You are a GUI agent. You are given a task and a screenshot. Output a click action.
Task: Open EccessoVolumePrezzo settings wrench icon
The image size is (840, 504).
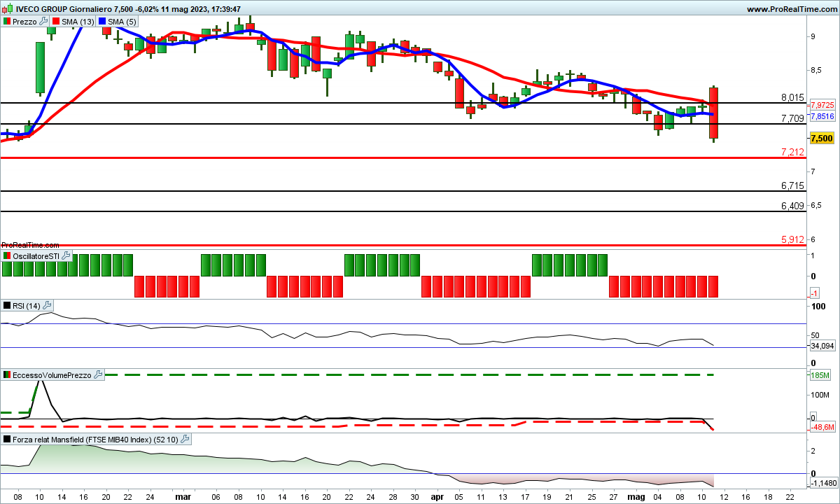98,375
